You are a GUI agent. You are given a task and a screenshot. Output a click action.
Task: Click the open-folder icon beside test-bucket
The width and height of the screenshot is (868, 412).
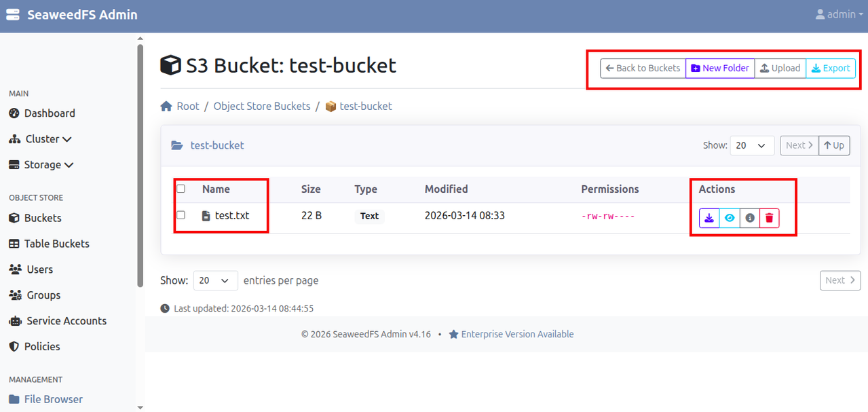click(177, 145)
